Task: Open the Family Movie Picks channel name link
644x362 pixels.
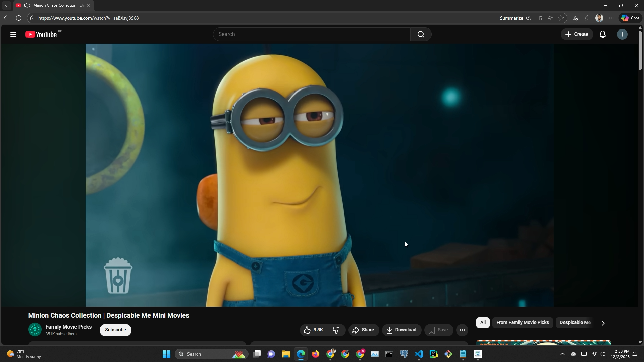Action: [x=68, y=327]
